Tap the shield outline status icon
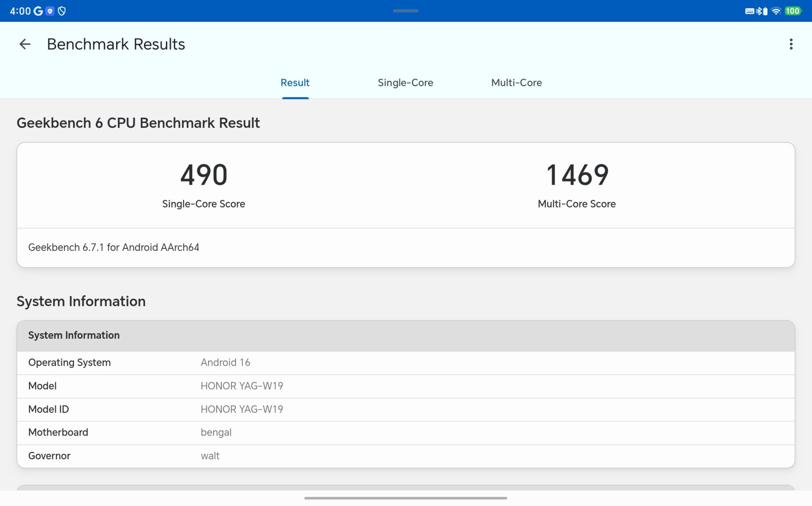Screen dimensions: 812x506 pyautogui.click(x=62, y=11)
